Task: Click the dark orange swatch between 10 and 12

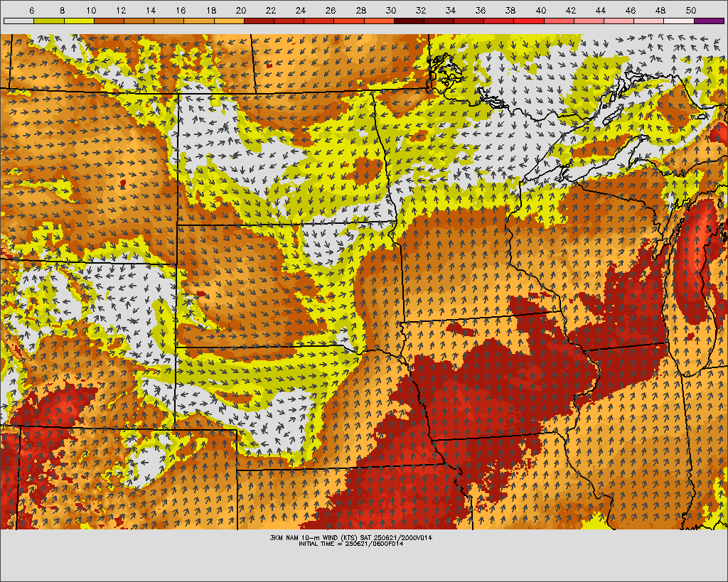Action: (x=109, y=21)
